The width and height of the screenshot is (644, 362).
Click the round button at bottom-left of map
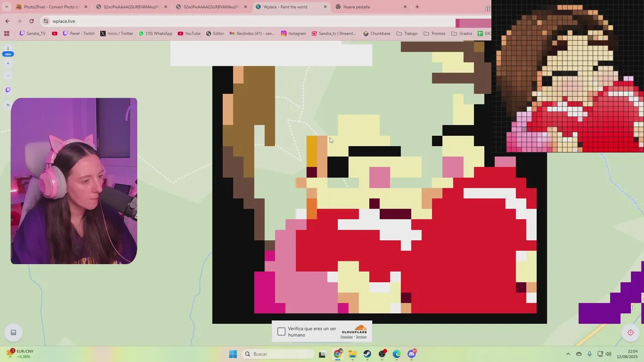point(14,332)
